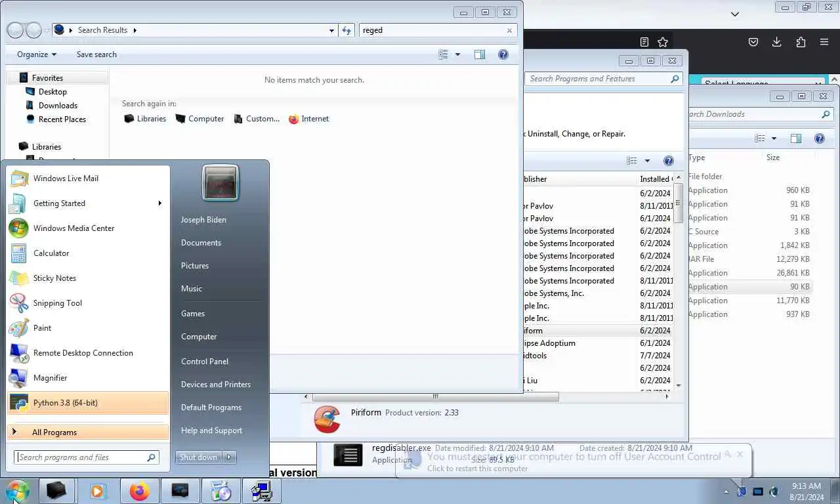
Task: Open address bar history dropdown
Action: click(331, 30)
